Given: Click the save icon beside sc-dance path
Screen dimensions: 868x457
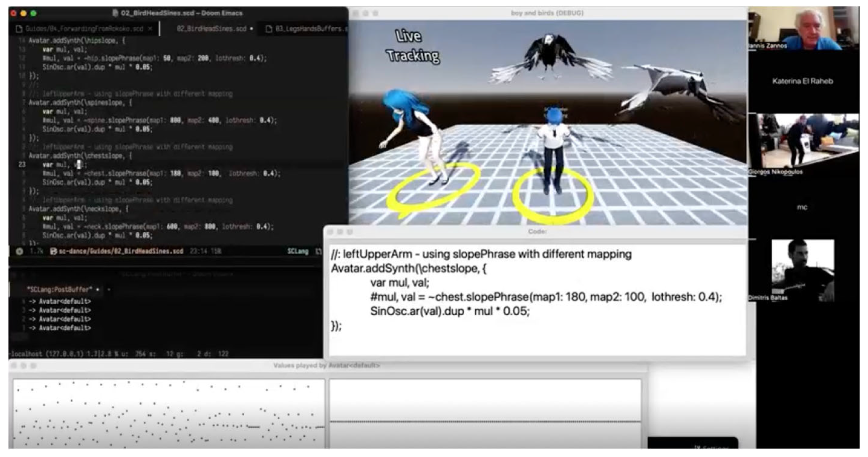Looking at the screenshot, I should point(53,251).
